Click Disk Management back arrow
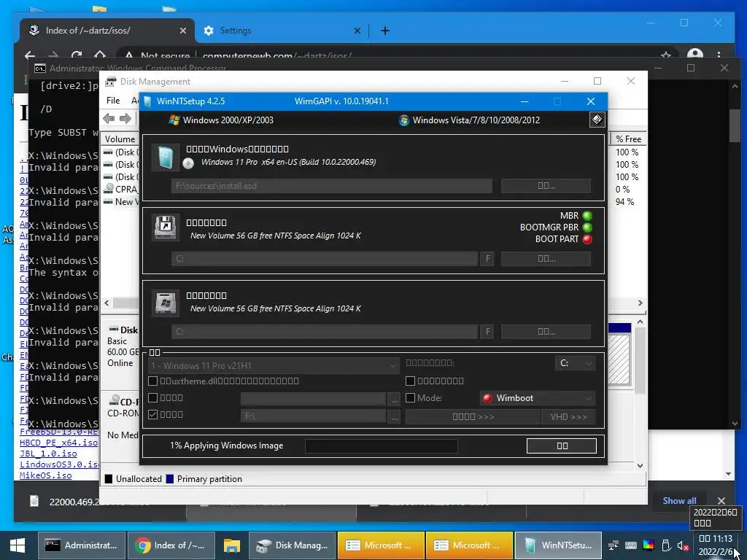The height and width of the screenshot is (560, 747). 109,118
